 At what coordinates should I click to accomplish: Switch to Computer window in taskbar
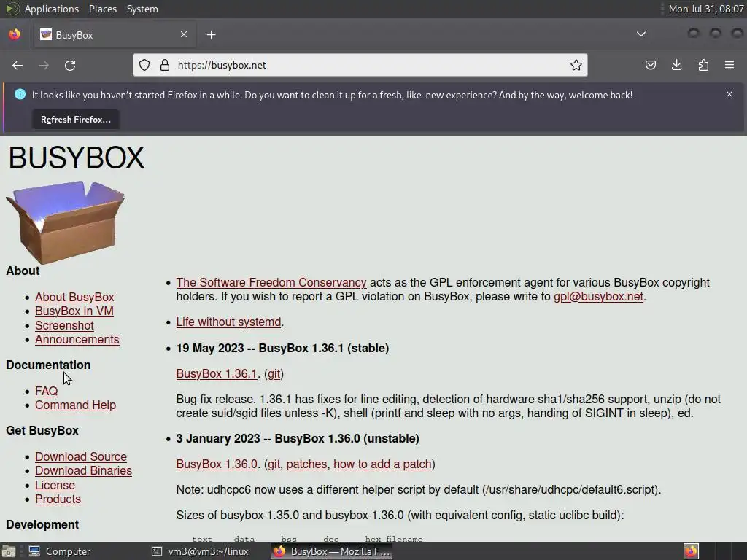[x=59, y=551]
